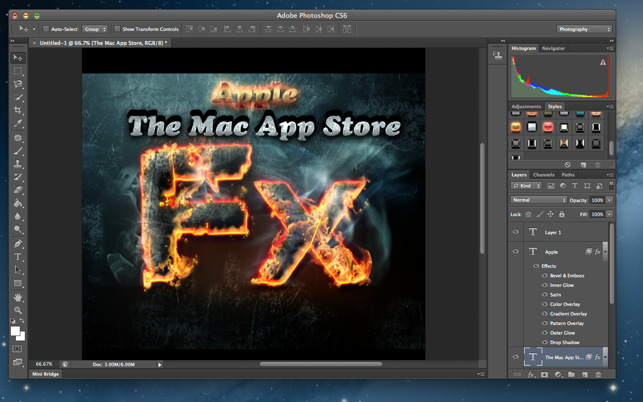Viewport: 643px width, 402px height.
Task: Select the Horizontal Type tool
Action: 18,257
